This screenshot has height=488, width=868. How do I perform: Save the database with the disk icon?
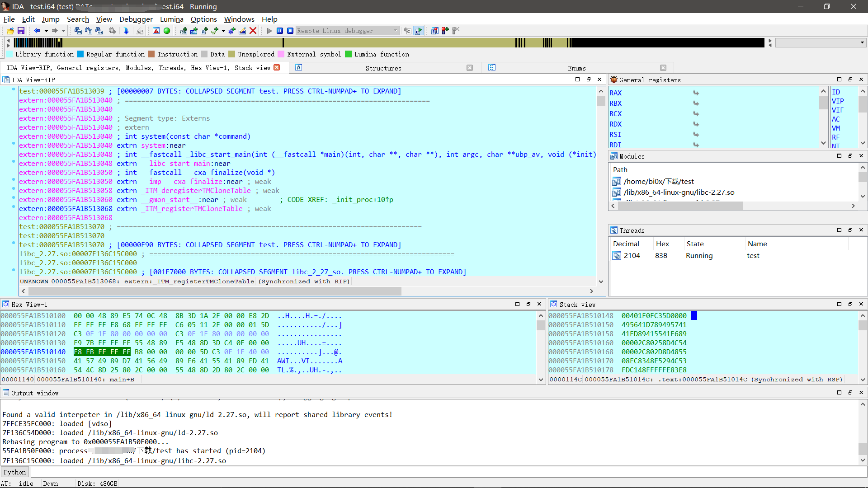(21, 31)
